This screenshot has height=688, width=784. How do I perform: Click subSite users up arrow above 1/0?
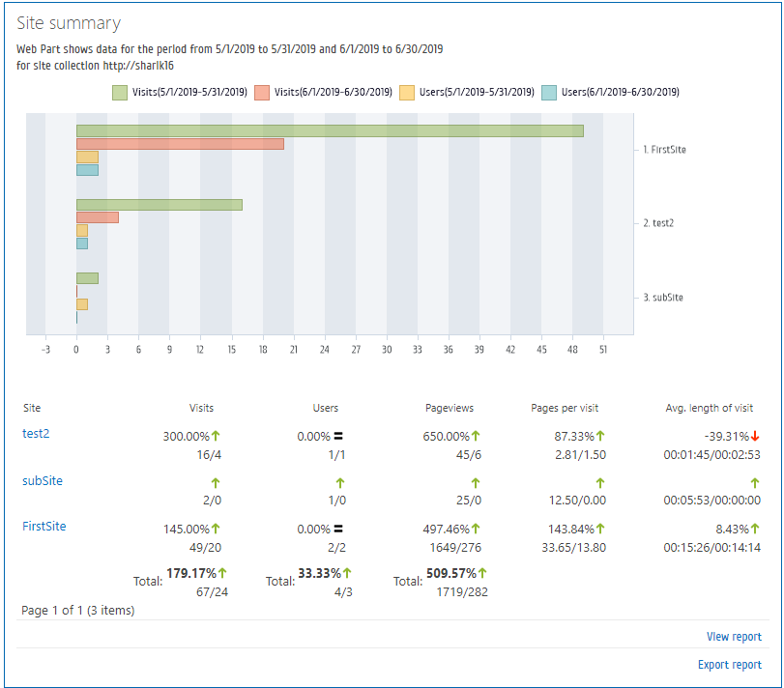340,482
